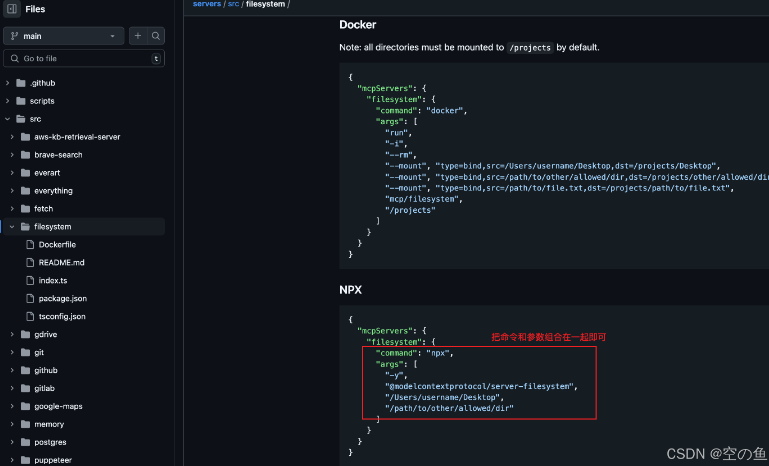Click the package.json file icon

(29, 299)
